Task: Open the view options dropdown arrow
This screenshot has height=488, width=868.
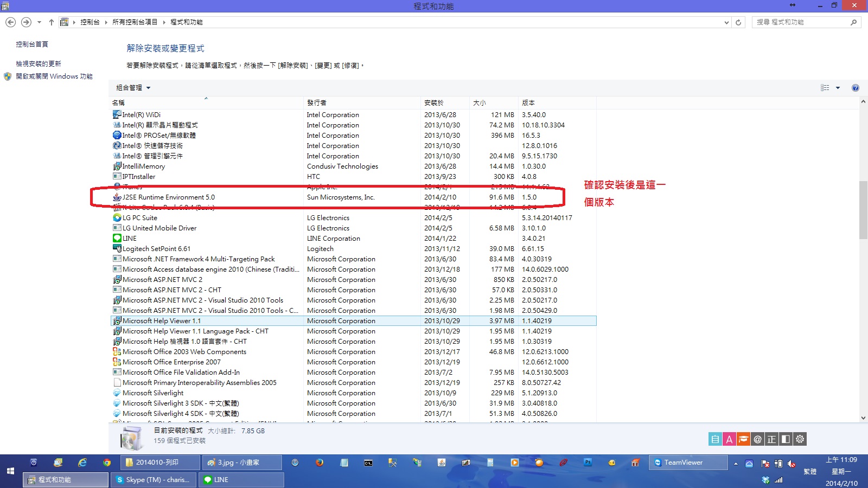Action: [x=838, y=88]
